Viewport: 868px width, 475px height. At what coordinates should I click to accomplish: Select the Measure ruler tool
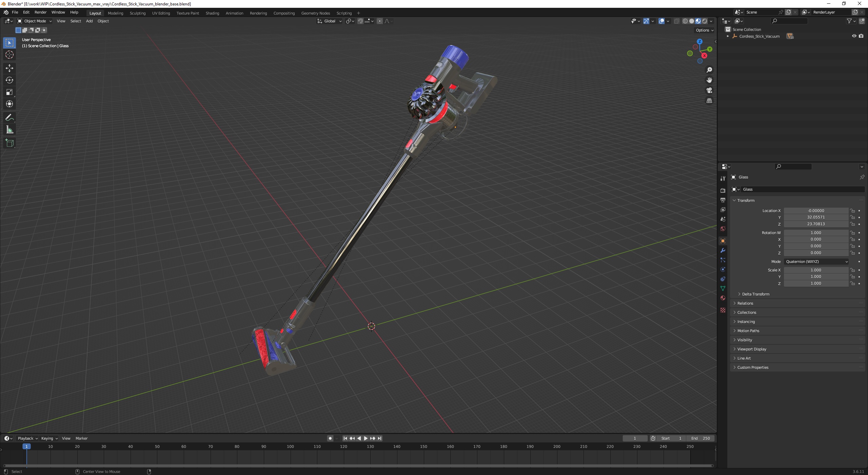click(x=9, y=130)
